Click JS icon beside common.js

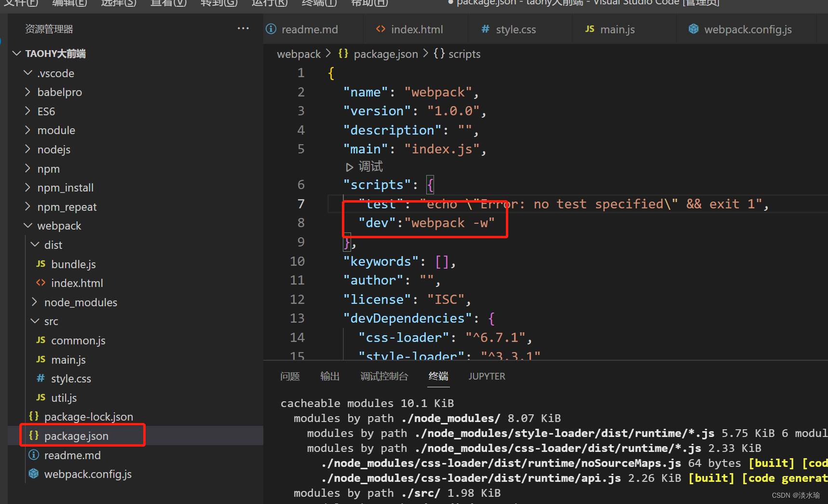[x=41, y=340]
